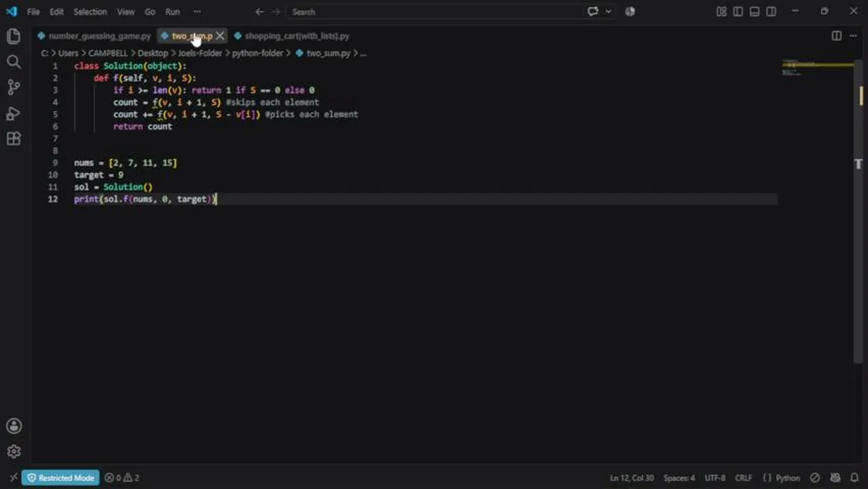Image resolution: width=868 pixels, height=489 pixels.
Task: Open the Edit menu
Action: pyautogui.click(x=56, y=12)
